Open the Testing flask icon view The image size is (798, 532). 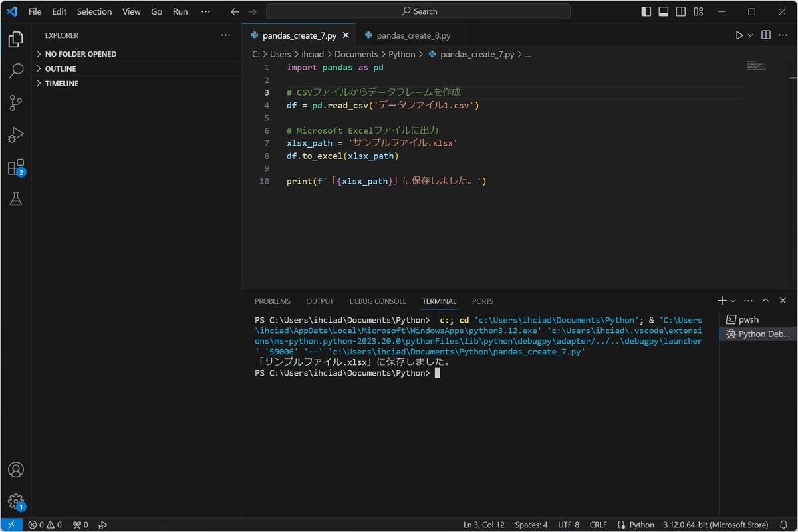(16, 199)
